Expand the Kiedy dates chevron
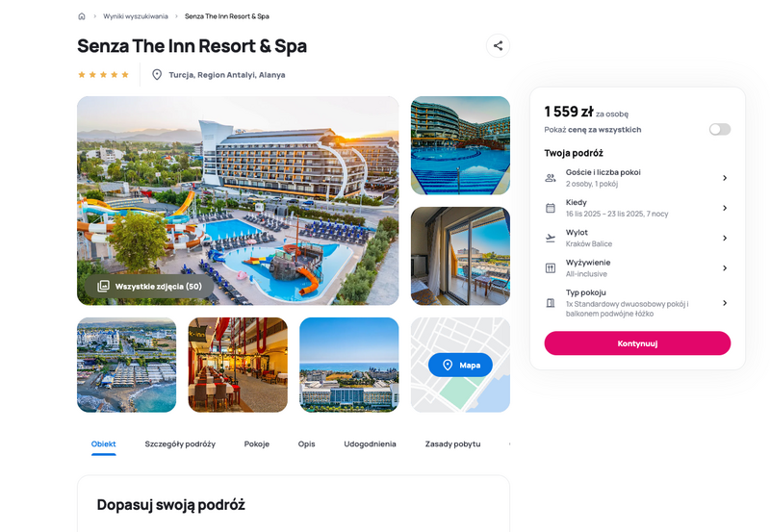The width and height of the screenshot is (770, 532). point(725,208)
